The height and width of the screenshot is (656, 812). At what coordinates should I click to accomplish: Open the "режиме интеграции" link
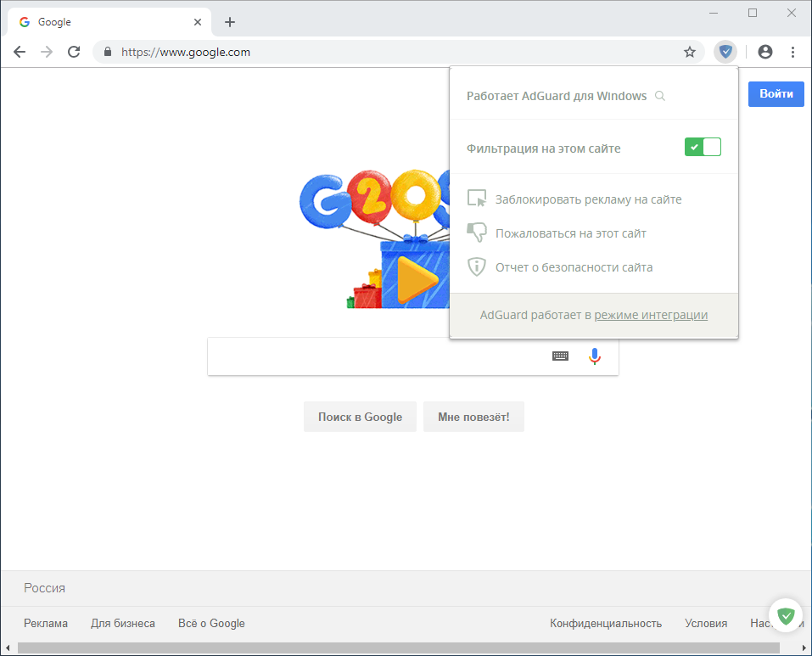(x=651, y=315)
